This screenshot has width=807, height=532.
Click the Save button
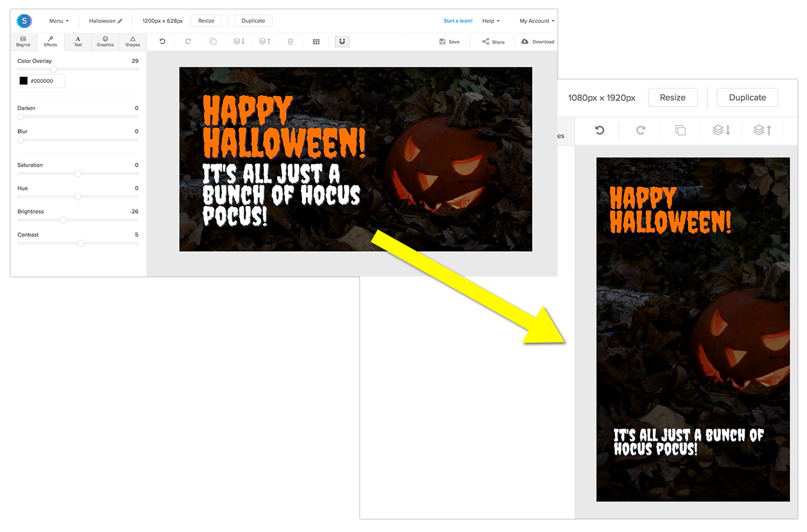(x=449, y=42)
